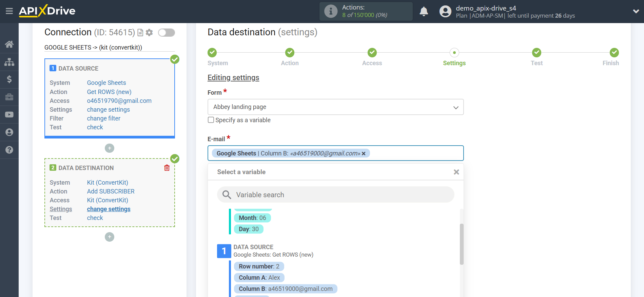
Task: Select Column B a46519000@gmail.com variable
Action: pos(286,289)
